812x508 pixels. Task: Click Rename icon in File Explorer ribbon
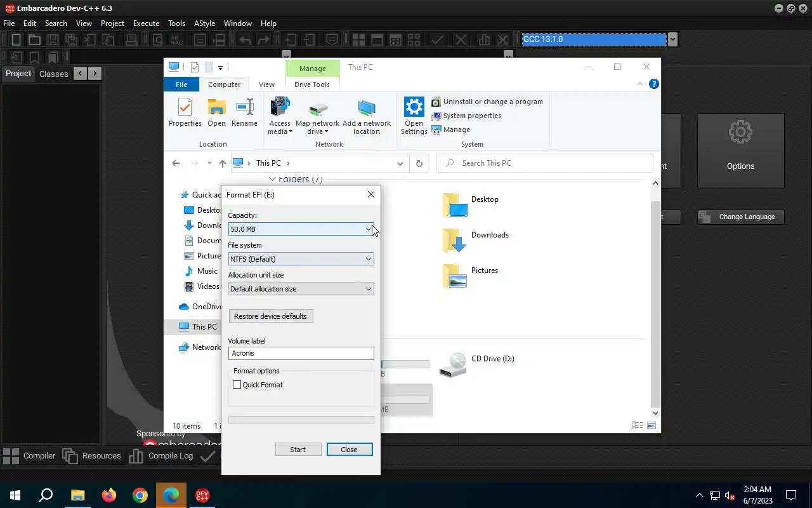(x=244, y=112)
